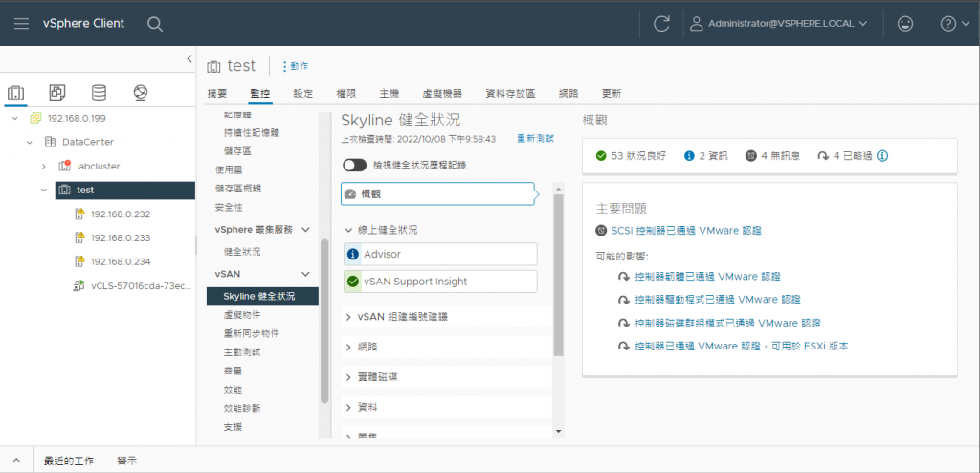
Task: Open 安全性 in the monitor menu
Action: pos(229,207)
